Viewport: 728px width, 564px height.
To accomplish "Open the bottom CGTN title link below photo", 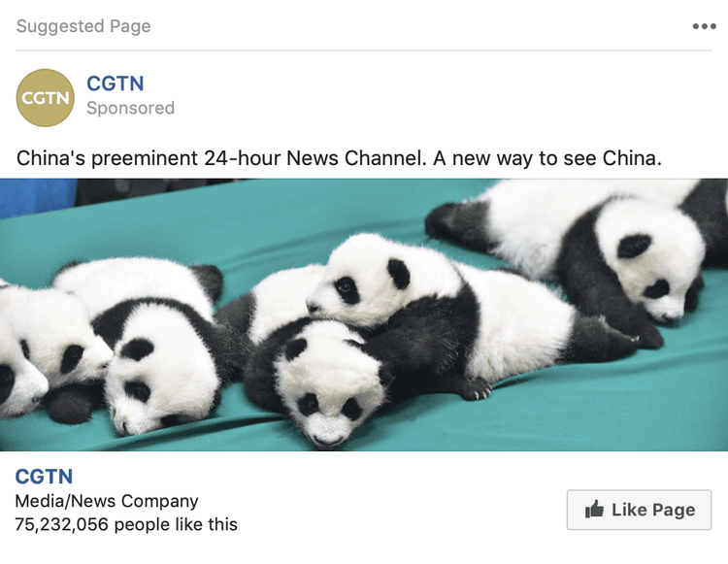I will point(44,477).
